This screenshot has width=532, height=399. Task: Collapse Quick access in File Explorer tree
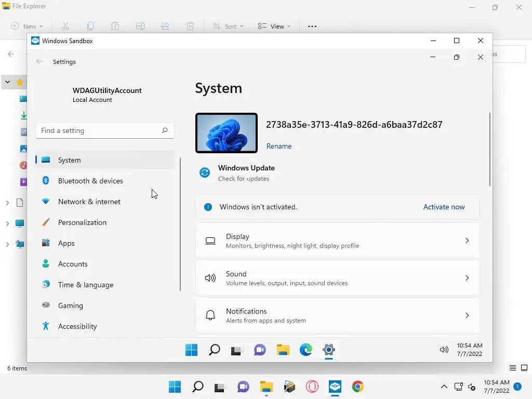point(7,82)
